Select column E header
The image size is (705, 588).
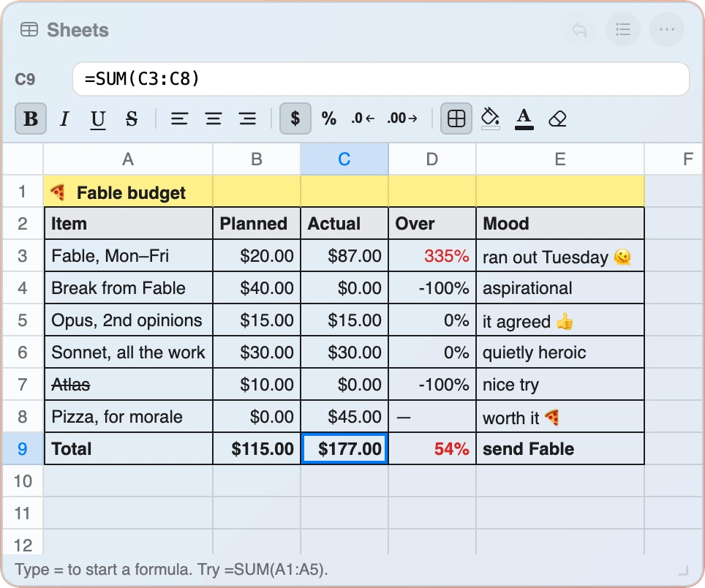click(x=560, y=159)
